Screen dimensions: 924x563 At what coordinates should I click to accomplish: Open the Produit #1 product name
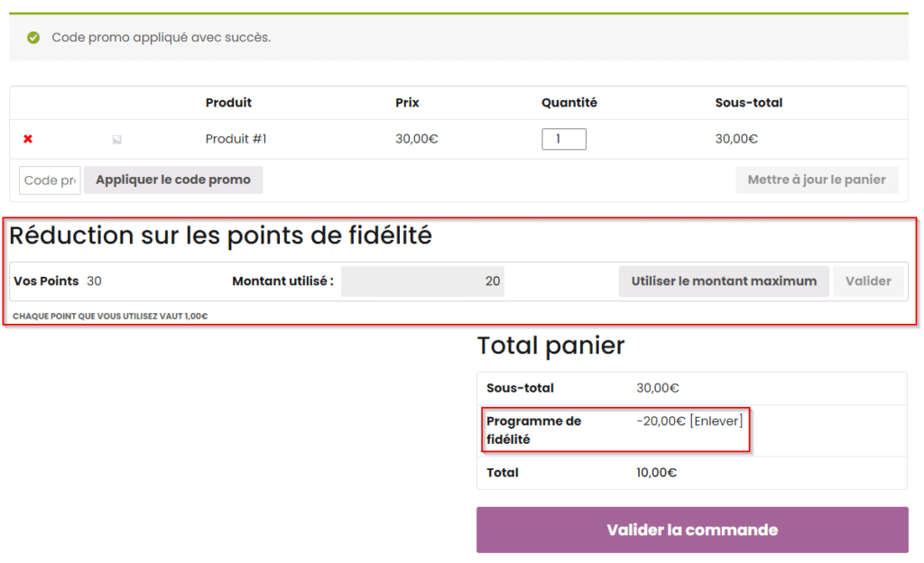[236, 139]
